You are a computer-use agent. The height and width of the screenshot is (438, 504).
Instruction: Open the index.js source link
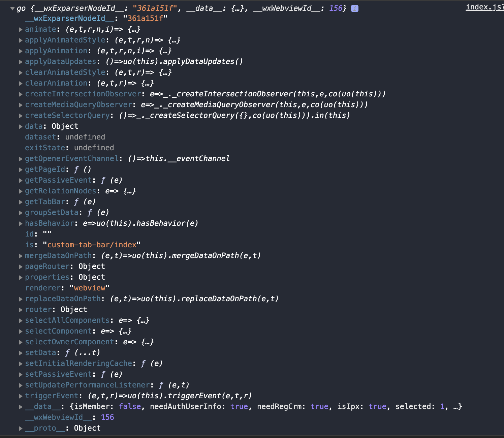(484, 7)
